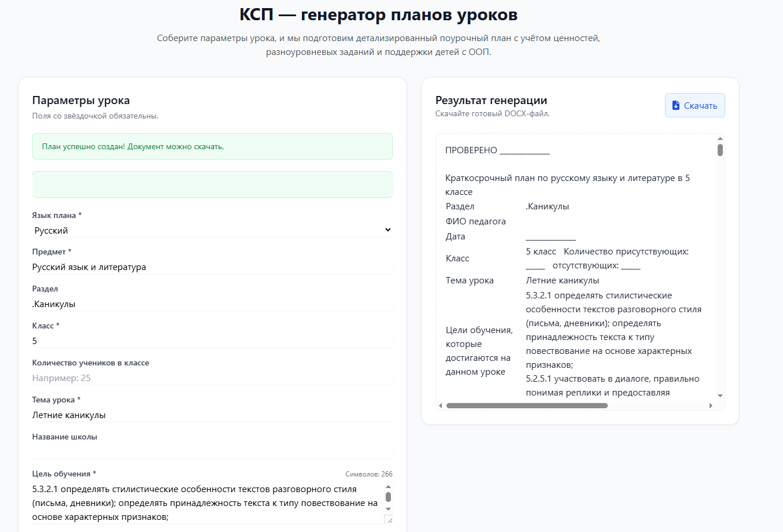Click the 'Результат генерации' heading
Image resolution: width=783 pixels, height=532 pixels.
tap(491, 100)
